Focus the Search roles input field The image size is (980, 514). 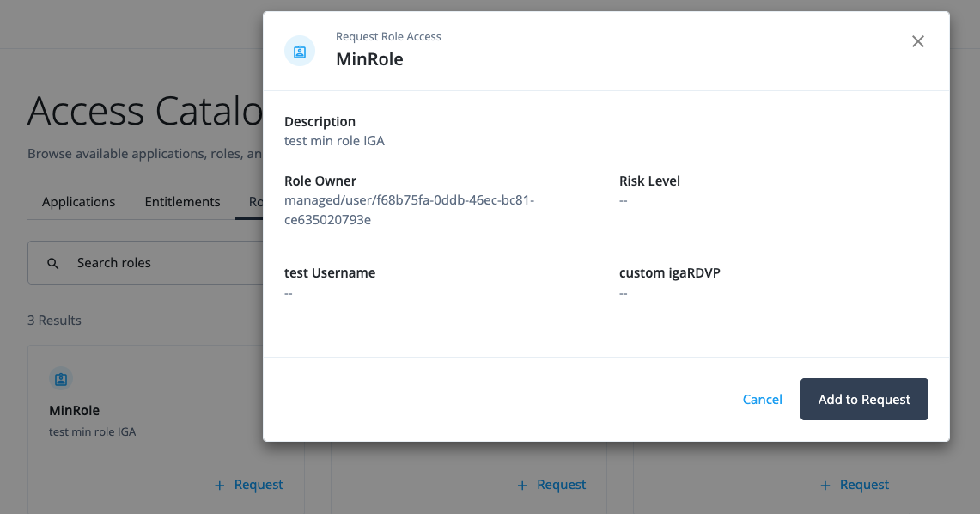click(163, 263)
